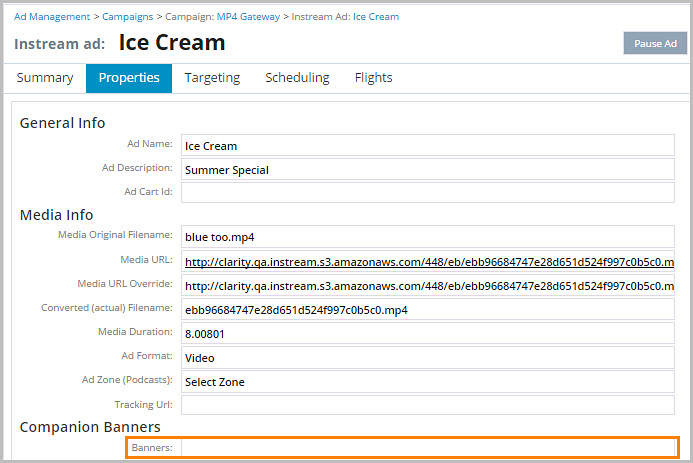The image size is (693, 463).
Task: Select the Media Original Filename field
Action: (x=428, y=238)
